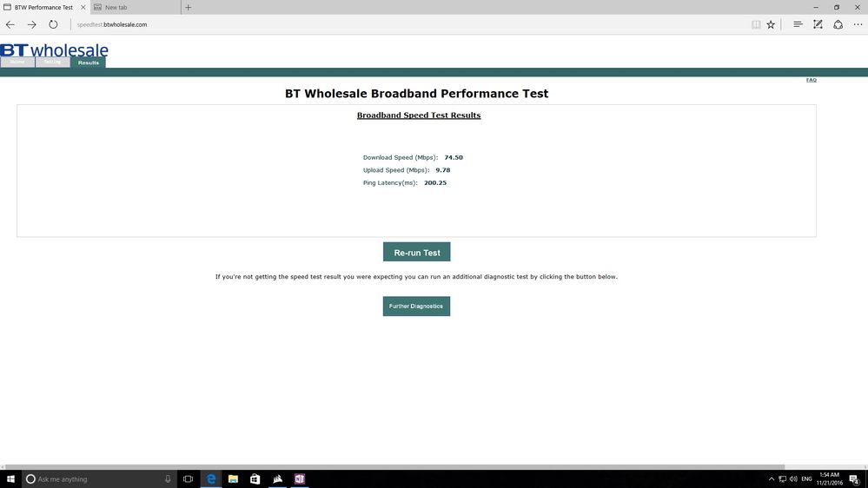868x488 pixels.
Task: Close the BTW Performance Test tab
Action: (x=83, y=7)
